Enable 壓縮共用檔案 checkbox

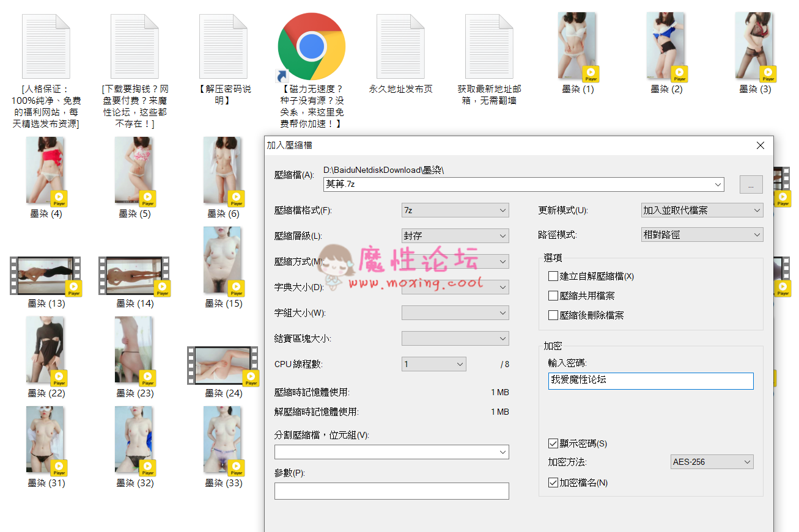[x=553, y=296]
